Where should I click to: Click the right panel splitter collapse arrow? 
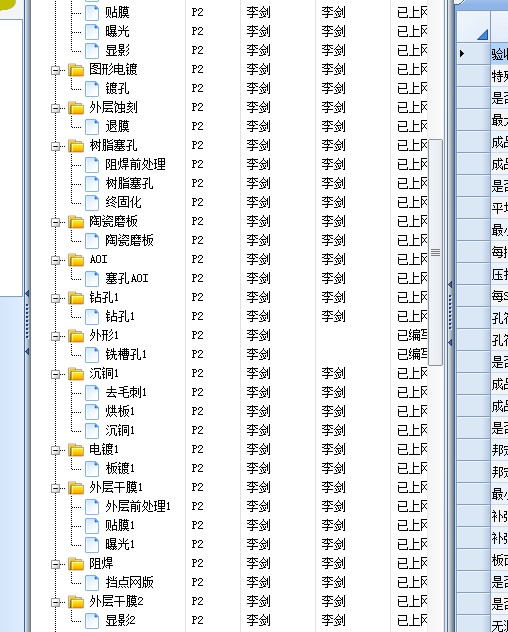[450, 285]
